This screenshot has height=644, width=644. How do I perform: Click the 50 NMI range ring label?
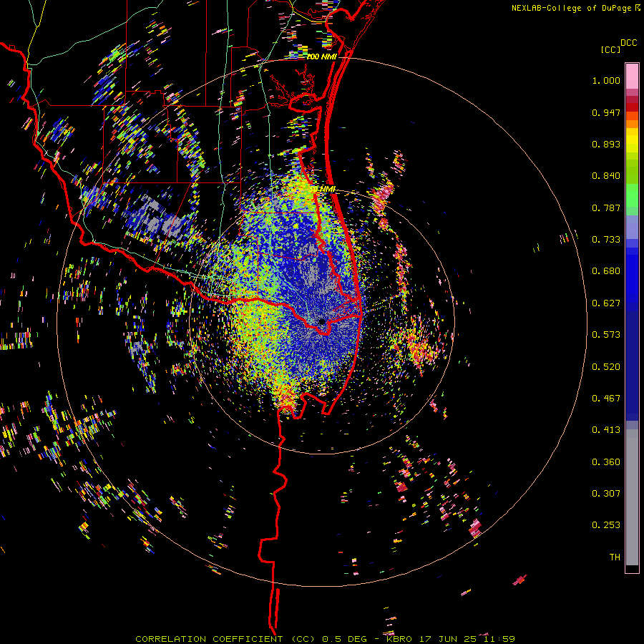pyautogui.click(x=323, y=189)
